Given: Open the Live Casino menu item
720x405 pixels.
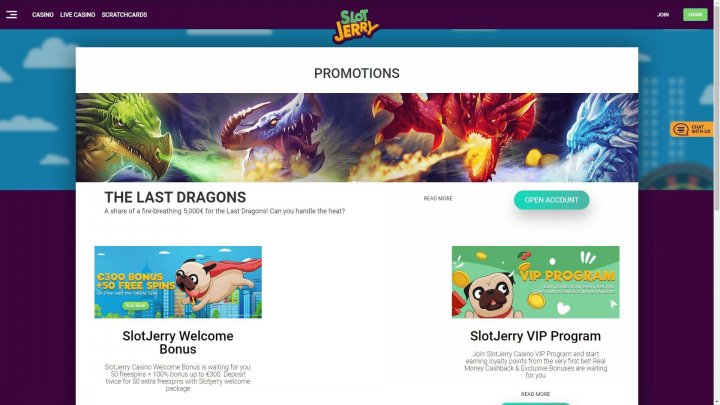Looking at the screenshot, I should tap(78, 15).
